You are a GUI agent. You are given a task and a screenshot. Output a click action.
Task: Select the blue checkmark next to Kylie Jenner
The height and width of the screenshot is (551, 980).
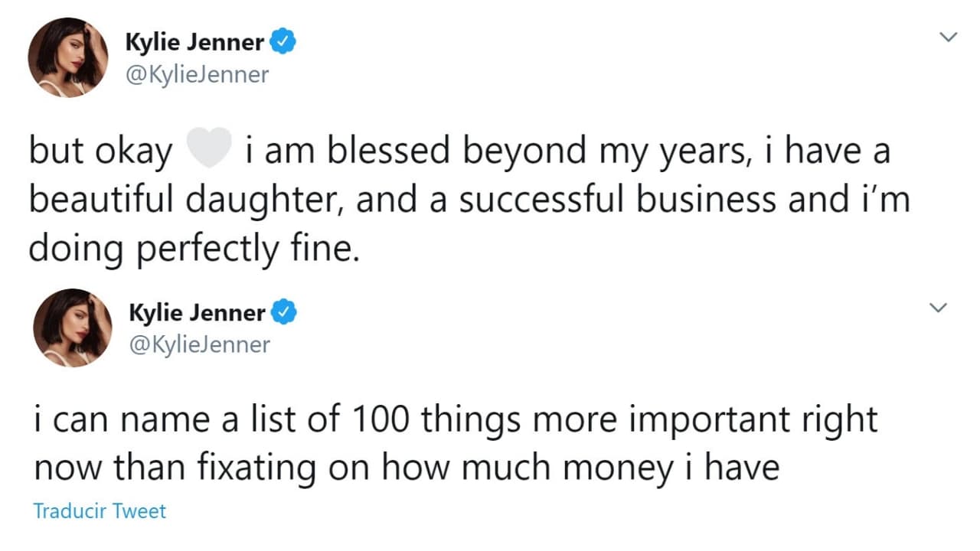(x=283, y=41)
